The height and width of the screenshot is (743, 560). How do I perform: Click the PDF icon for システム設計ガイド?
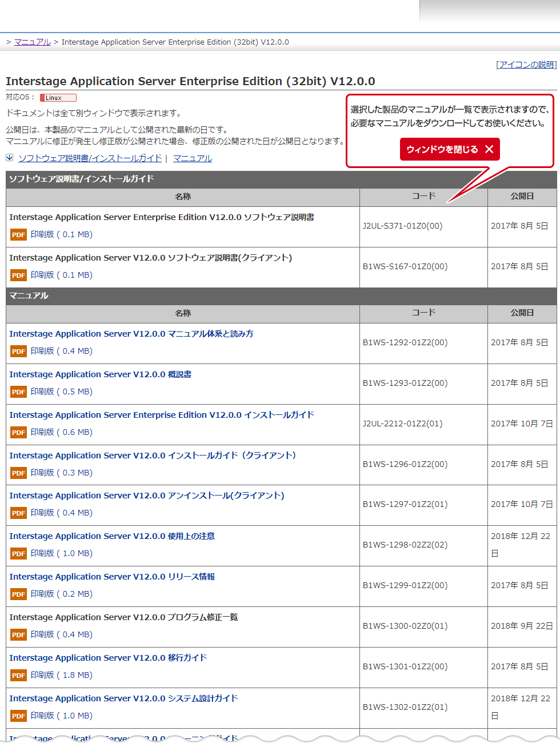click(x=18, y=716)
